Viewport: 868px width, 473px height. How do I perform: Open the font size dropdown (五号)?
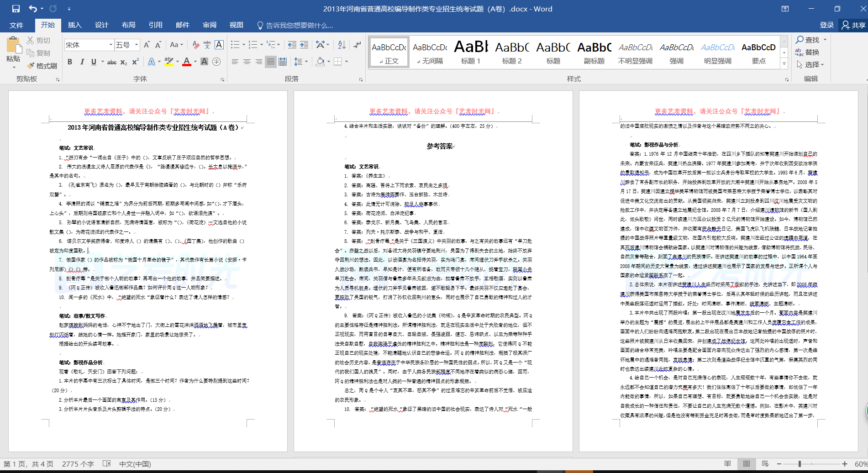click(137, 45)
